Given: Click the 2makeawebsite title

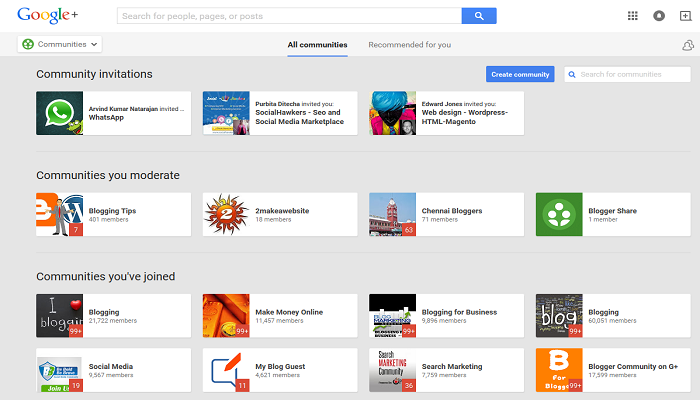Looking at the screenshot, I should pyautogui.click(x=282, y=211).
